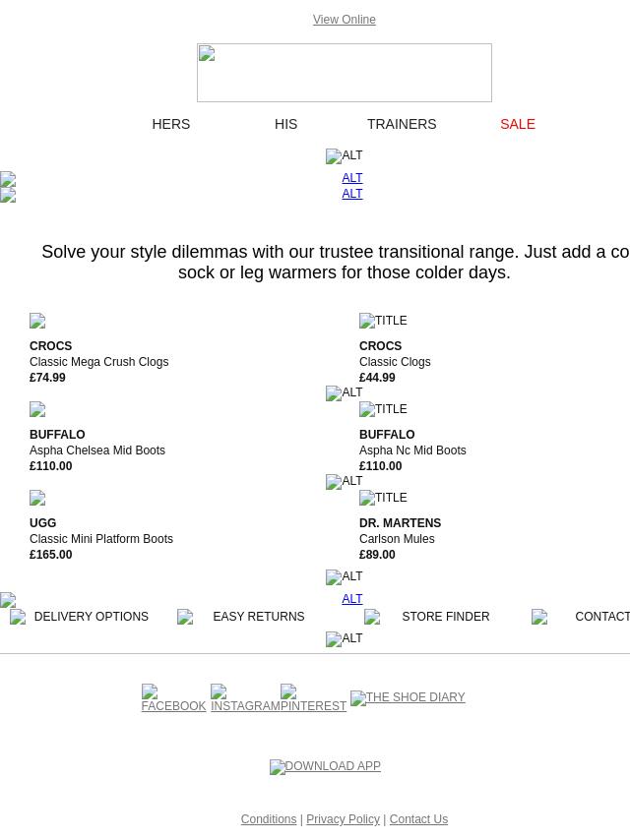Select the Aspha Nc Mid Boots name
This screenshot has height=840, width=630.
(412, 450)
